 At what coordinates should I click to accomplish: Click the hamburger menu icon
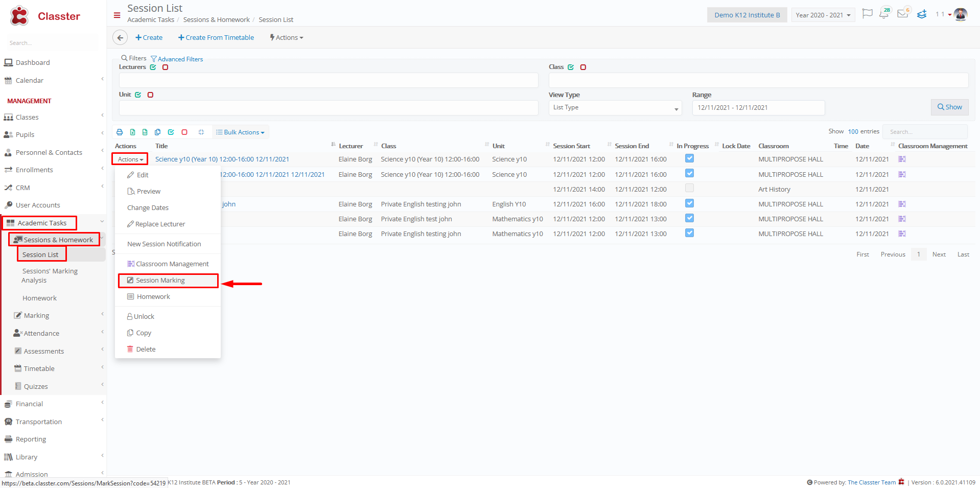[117, 15]
